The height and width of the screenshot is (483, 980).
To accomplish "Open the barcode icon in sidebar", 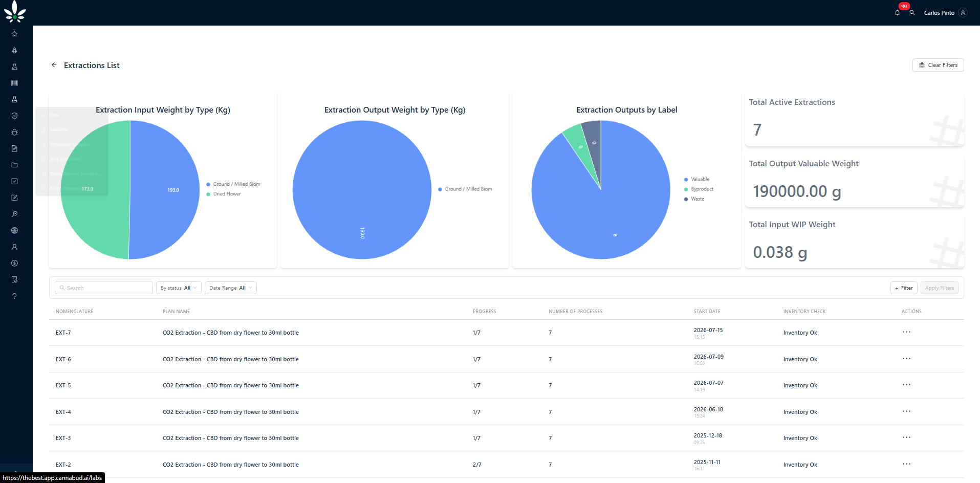I will coord(14,83).
